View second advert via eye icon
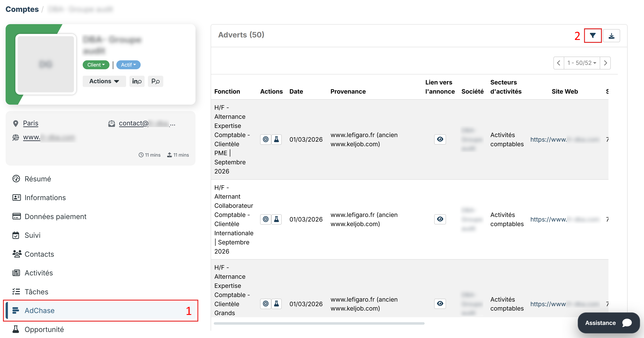This screenshot has width=644, height=338. pyautogui.click(x=440, y=219)
